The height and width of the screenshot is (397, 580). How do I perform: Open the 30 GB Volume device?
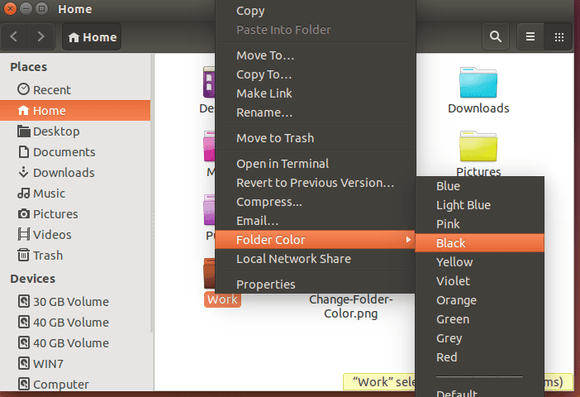pyautogui.click(x=75, y=302)
